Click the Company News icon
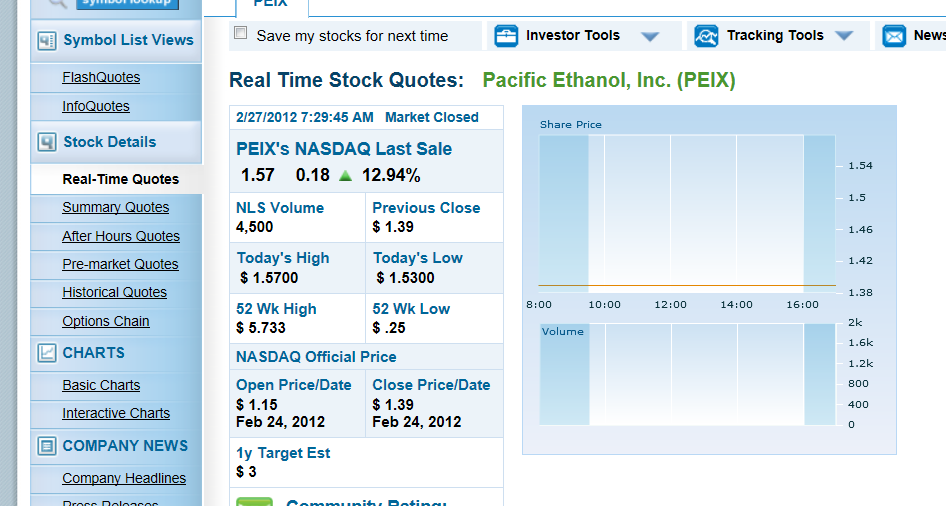The width and height of the screenshot is (946, 506). click(46, 446)
